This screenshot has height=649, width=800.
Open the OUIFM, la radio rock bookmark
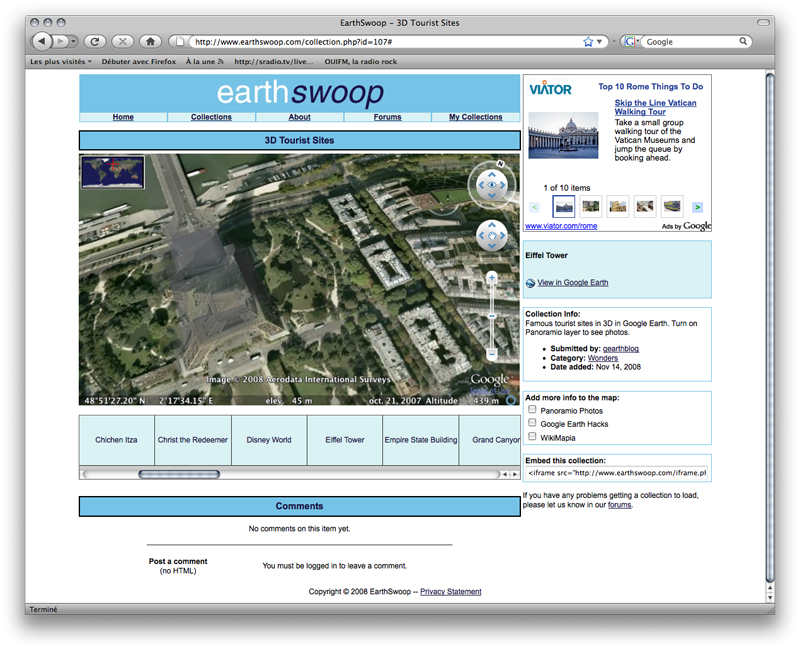[x=361, y=62]
